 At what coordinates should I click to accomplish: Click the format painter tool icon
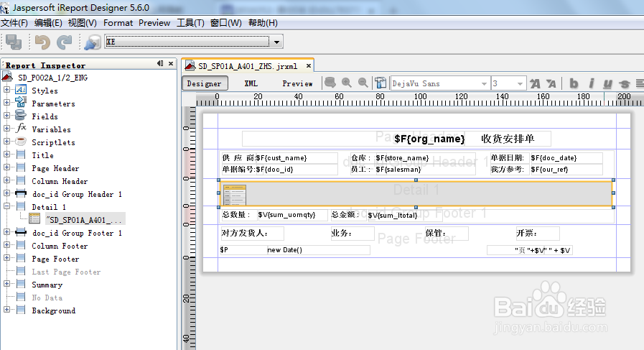click(381, 83)
